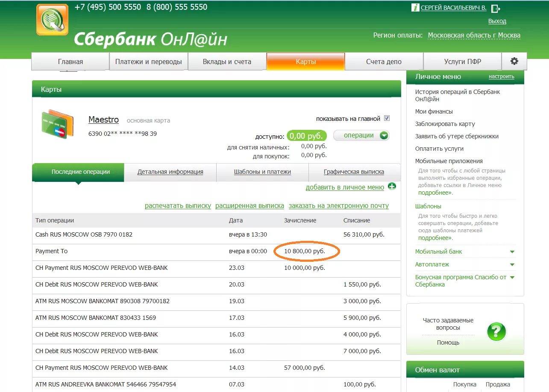Open the Главная menu tab

click(x=70, y=61)
